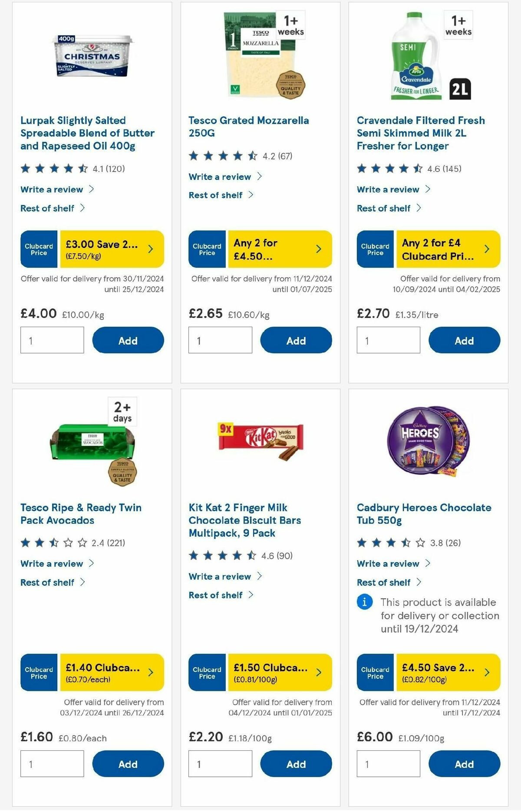Image resolution: width=521 pixels, height=812 pixels.
Task: Click the Clubcard Price badge on the Mozzarella offer
Action: [206, 249]
